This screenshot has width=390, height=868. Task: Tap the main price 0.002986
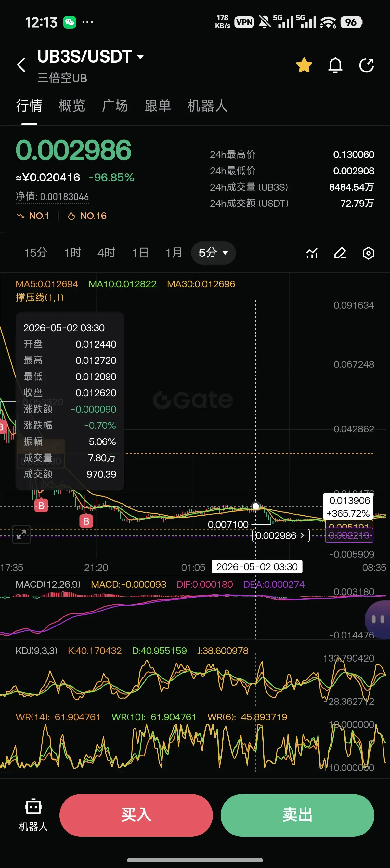tap(73, 150)
